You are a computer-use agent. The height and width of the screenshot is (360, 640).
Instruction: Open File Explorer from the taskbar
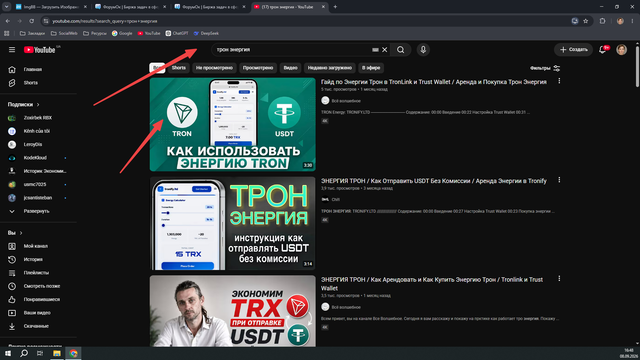click(57, 353)
